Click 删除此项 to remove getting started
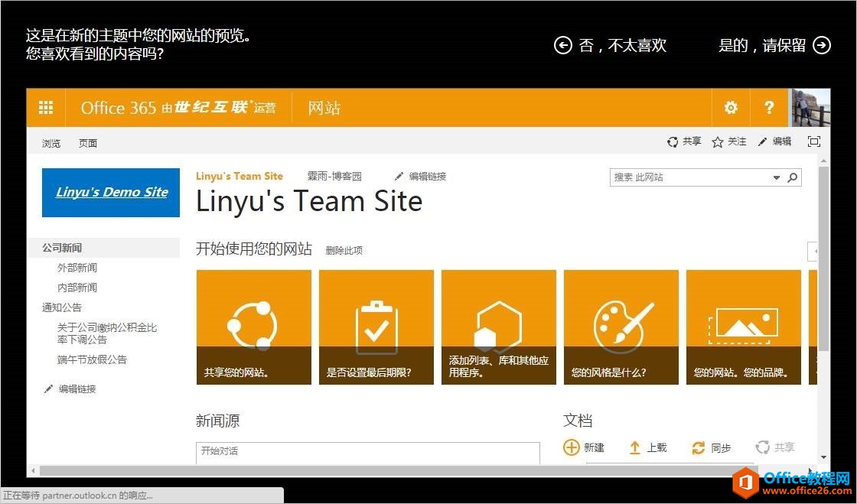 pyautogui.click(x=344, y=250)
